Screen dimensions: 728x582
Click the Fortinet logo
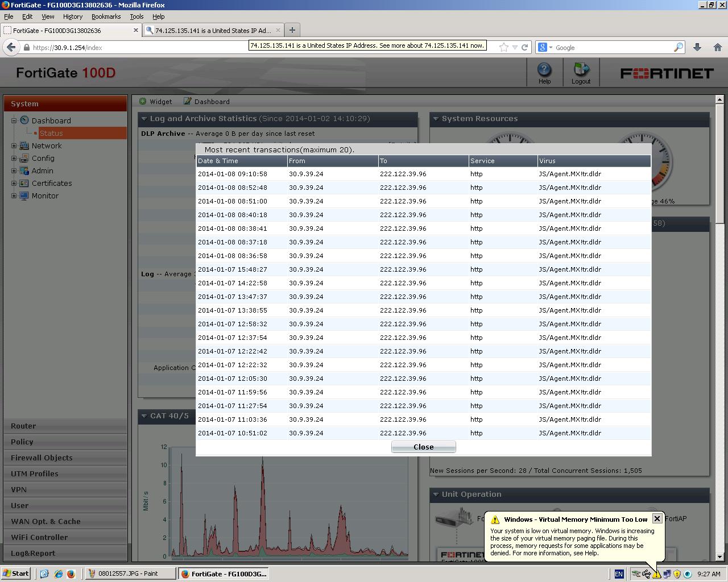pyautogui.click(x=667, y=73)
